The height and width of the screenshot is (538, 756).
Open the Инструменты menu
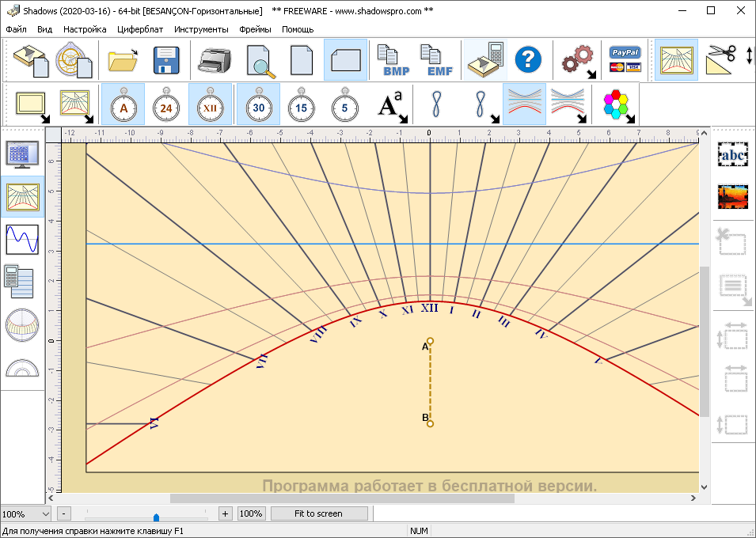(201, 29)
